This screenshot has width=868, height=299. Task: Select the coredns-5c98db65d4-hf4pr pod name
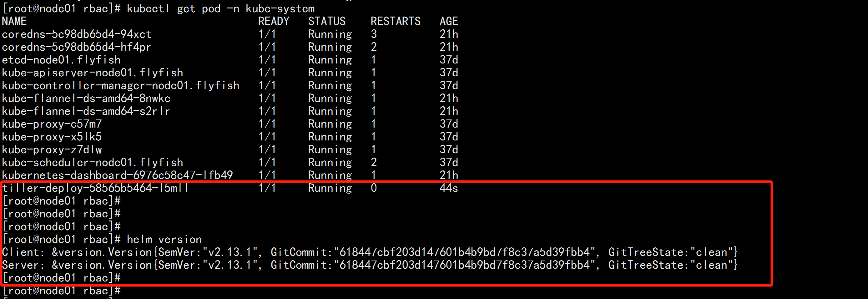(x=77, y=47)
